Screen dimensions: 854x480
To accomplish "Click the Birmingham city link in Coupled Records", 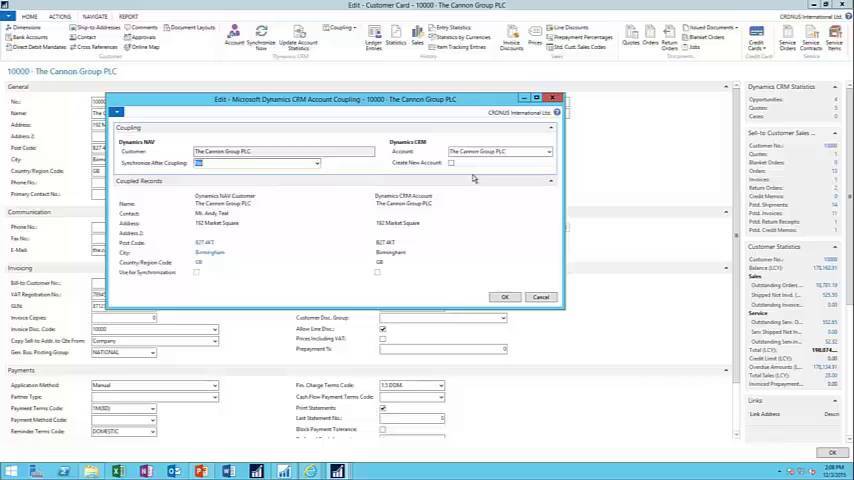I will tap(210, 252).
